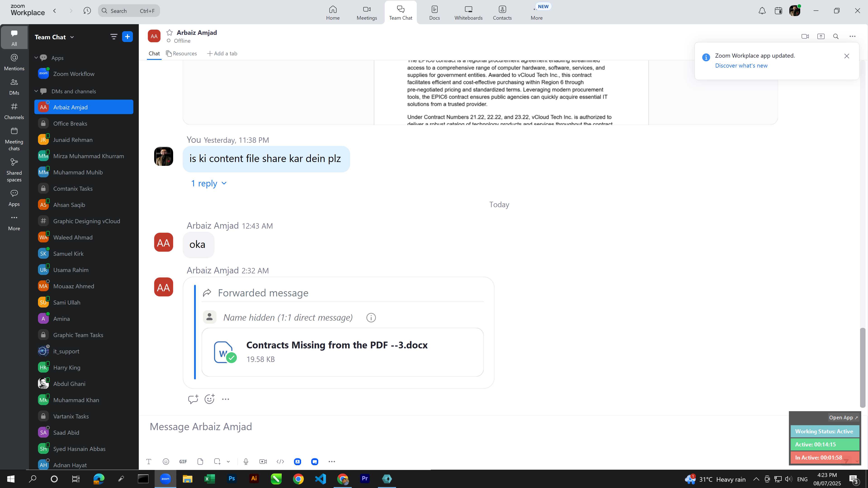Open Contracts Missing from the PDF --3.docx
Image resolution: width=868 pixels, height=488 pixels.
tap(342, 352)
